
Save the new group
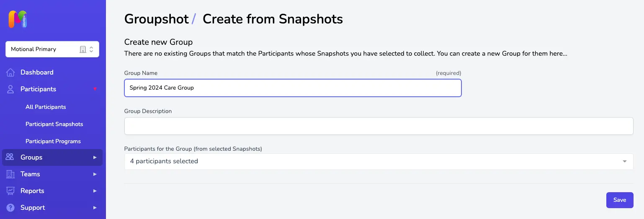coord(620,200)
